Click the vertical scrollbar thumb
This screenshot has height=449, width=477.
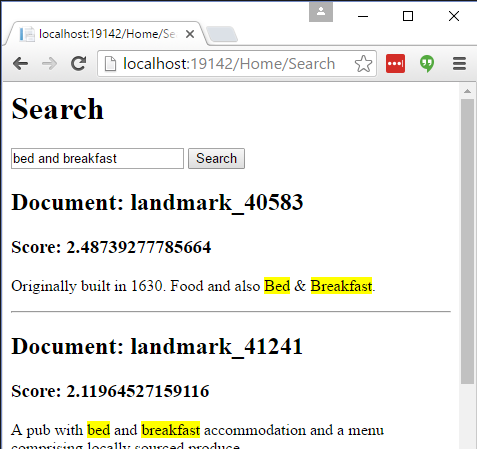click(x=467, y=241)
